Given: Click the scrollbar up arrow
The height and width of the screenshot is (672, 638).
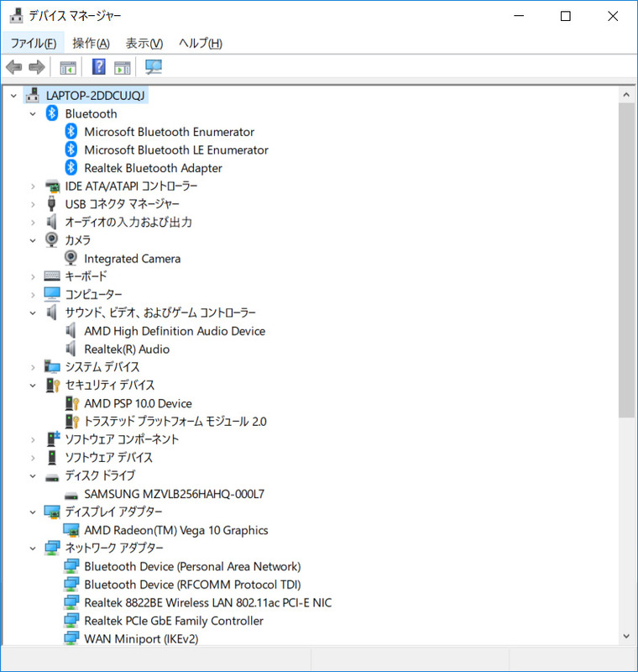Looking at the screenshot, I should [x=626, y=95].
